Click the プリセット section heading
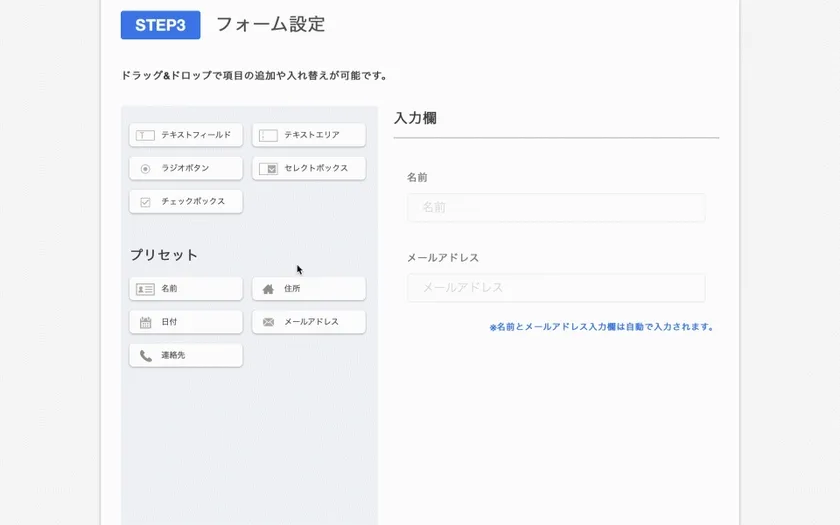The width and height of the screenshot is (840, 525). (x=163, y=255)
